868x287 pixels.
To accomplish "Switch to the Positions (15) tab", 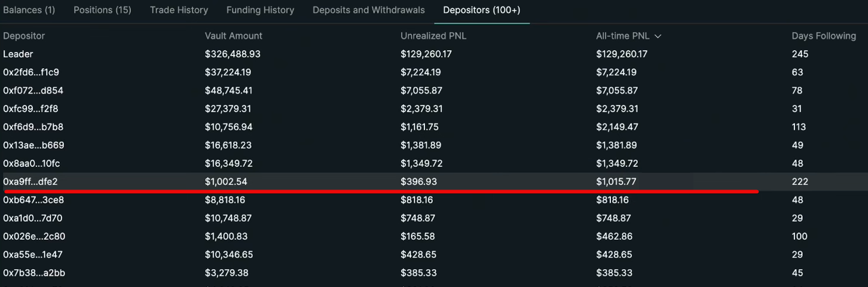I will point(102,10).
